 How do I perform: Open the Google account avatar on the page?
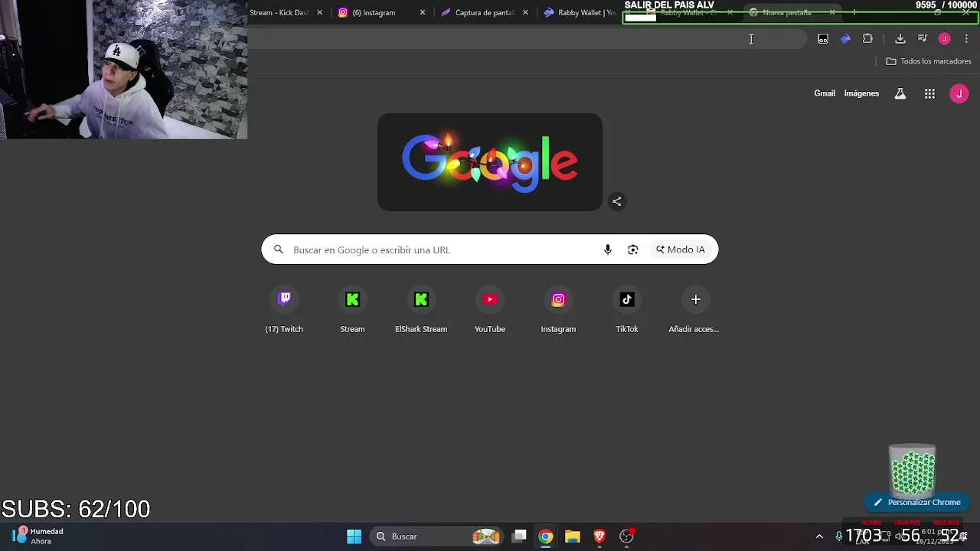pos(959,93)
